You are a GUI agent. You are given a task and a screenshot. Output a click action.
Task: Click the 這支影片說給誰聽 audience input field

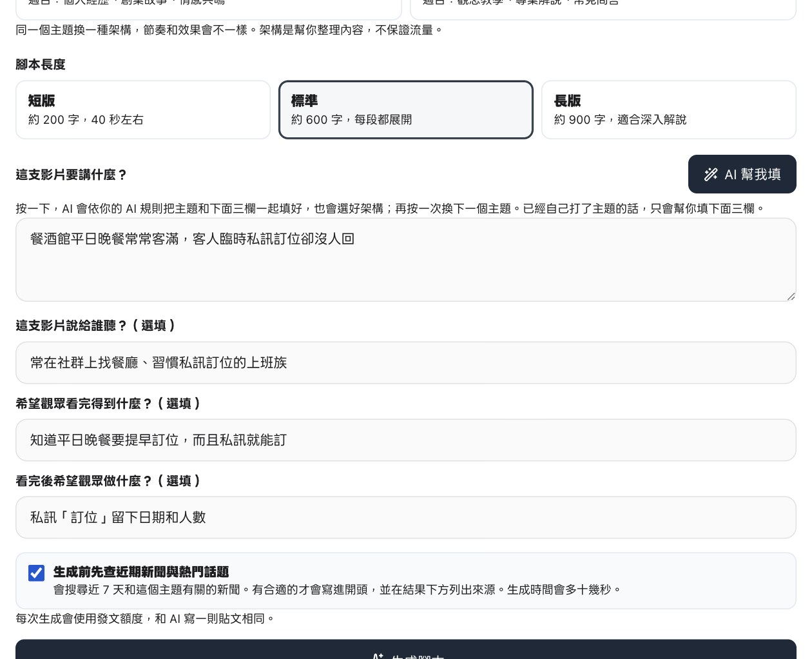(406, 362)
